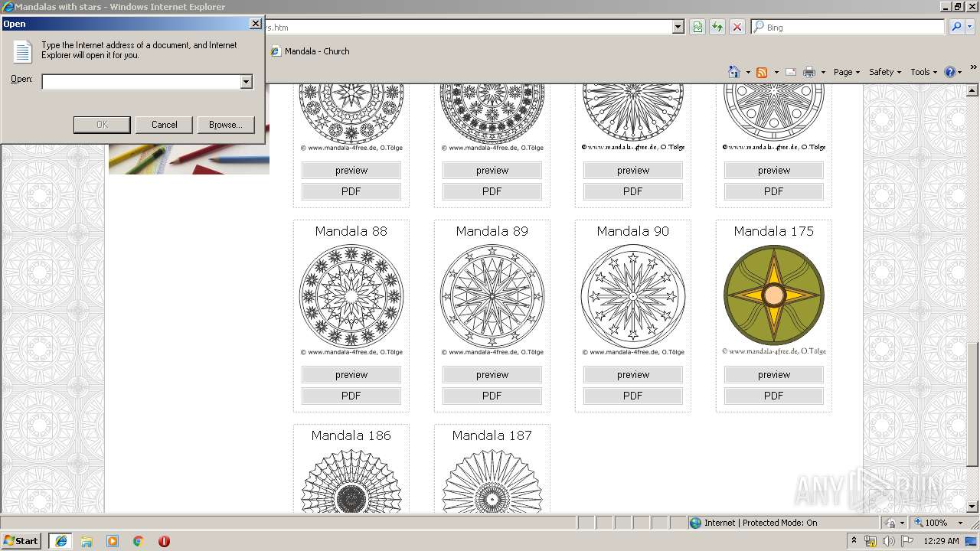
Task: Click the Mandala 186 title text
Action: tap(351, 435)
